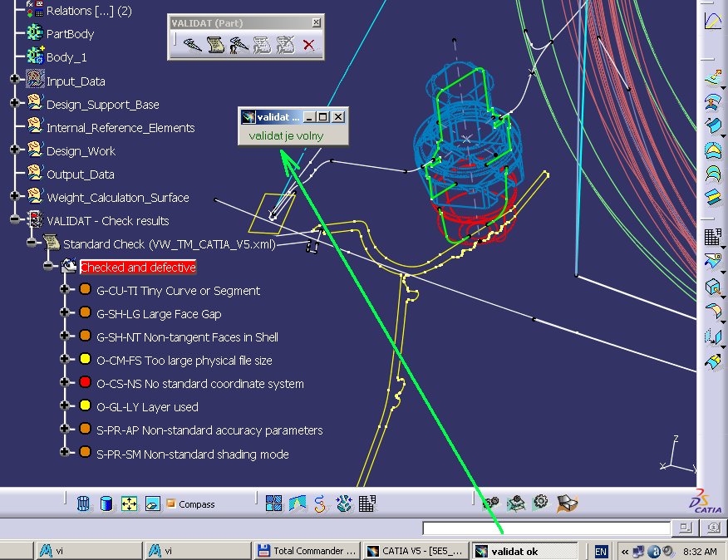Viewport: 728px width, 560px height.
Task: Select the red Checked and defective label
Action: [138, 268]
